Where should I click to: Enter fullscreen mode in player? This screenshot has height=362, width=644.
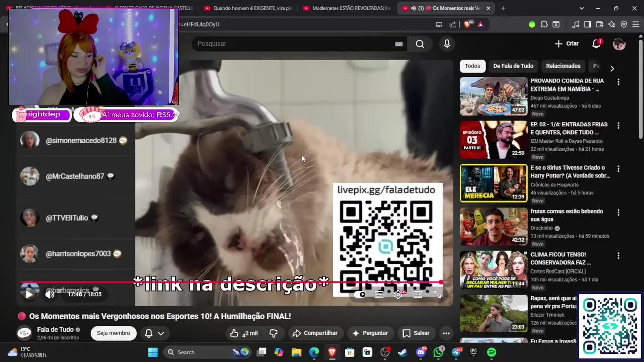tap(437, 295)
